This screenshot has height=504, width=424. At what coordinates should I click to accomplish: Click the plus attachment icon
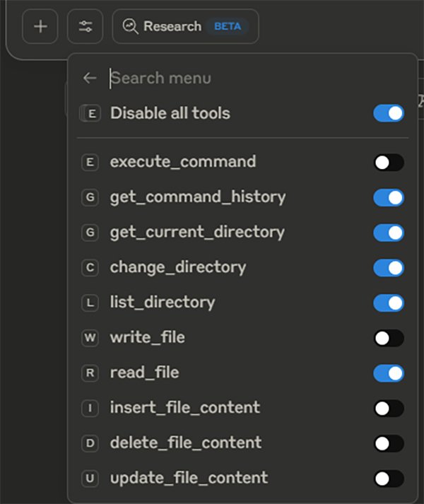[x=40, y=27]
